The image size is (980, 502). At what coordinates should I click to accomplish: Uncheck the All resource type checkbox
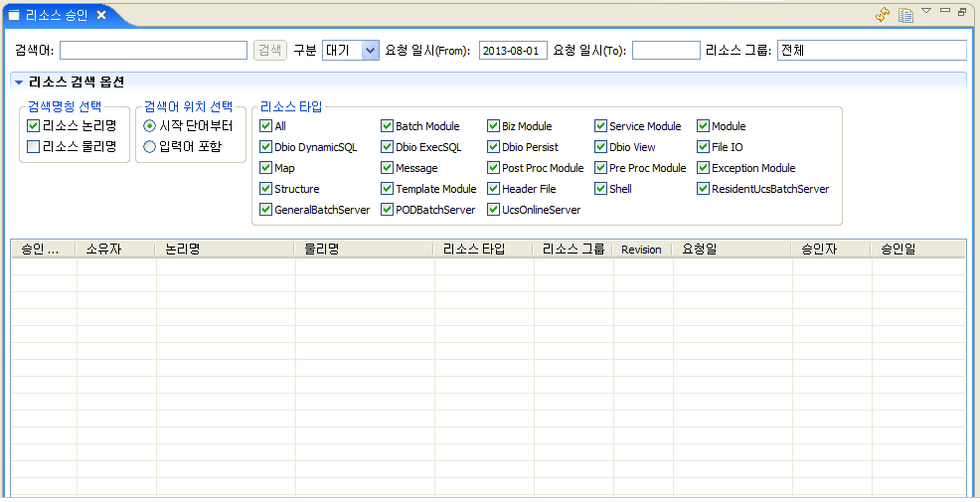pos(265,126)
